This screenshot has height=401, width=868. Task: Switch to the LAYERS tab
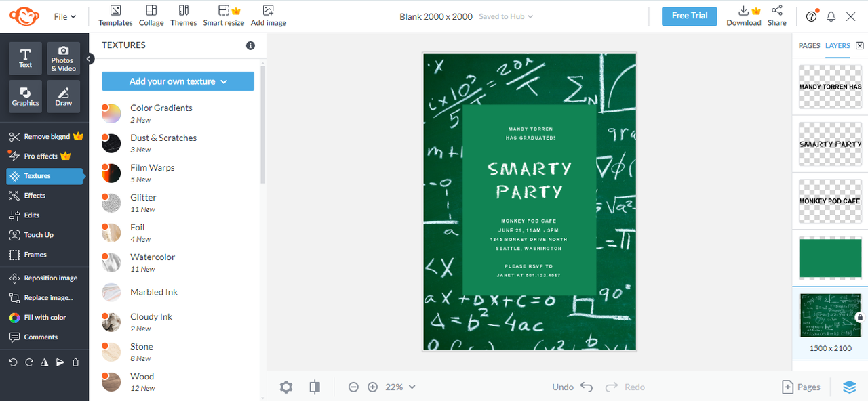(837, 45)
